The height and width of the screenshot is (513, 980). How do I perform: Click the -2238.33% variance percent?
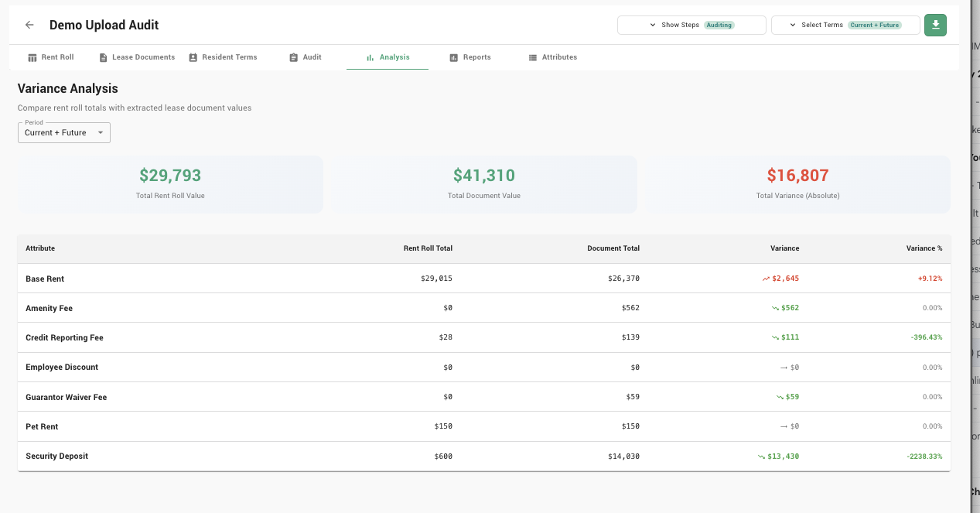tap(925, 457)
